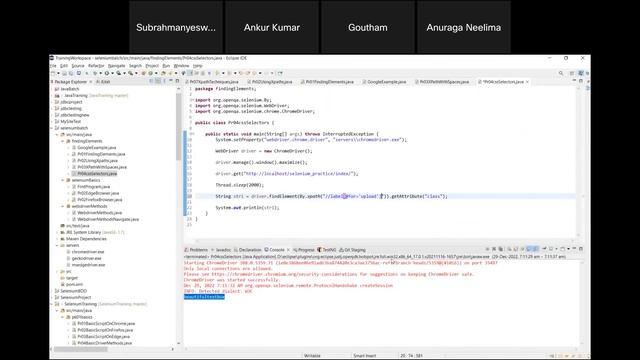Collapse the findingElements package
This screenshot has height=360, width=640.
(x=63, y=141)
